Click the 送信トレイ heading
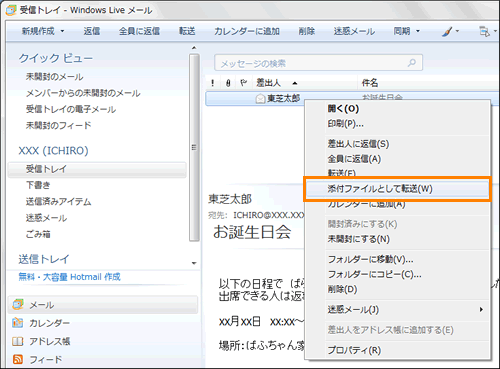 pos(44,259)
